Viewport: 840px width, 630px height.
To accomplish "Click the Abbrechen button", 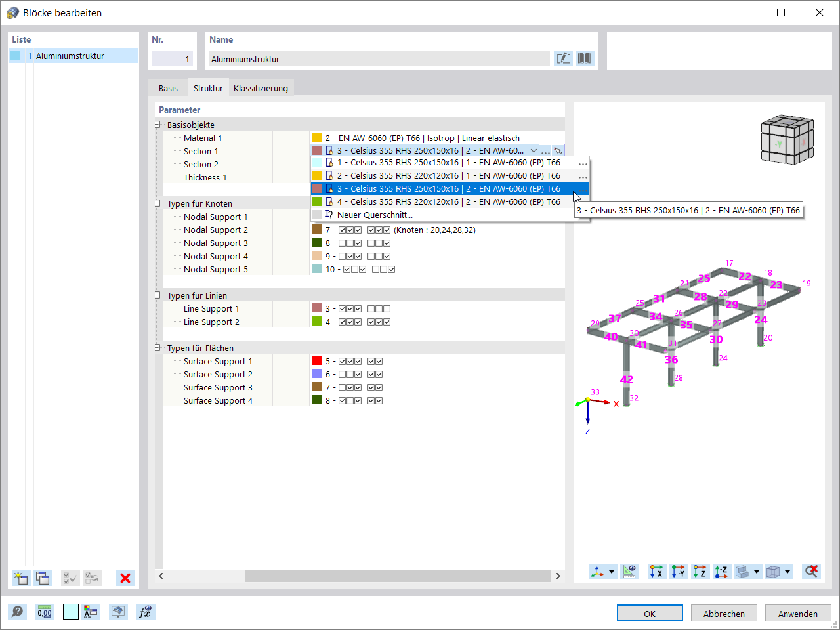I will tap(724, 614).
